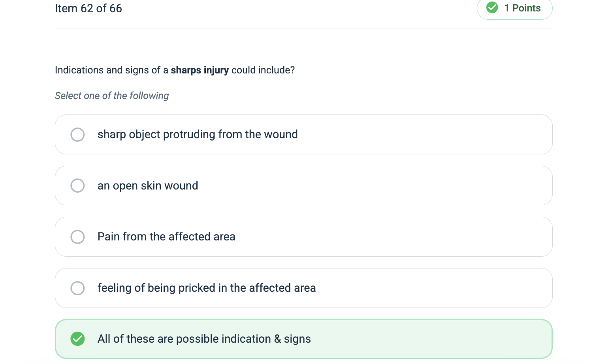Image resolution: width=610 pixels, height=364 pixels.
Task: Click 'feeling of being pricked' answer text
Action: coord(207,288)
